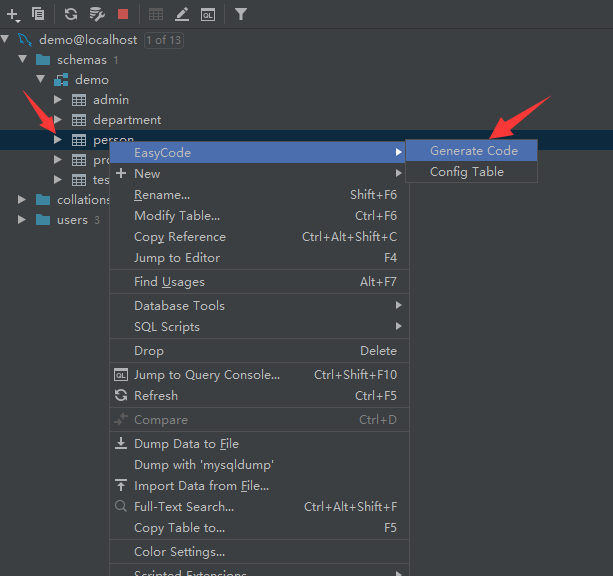Select Dump Data to File entry

259,444
